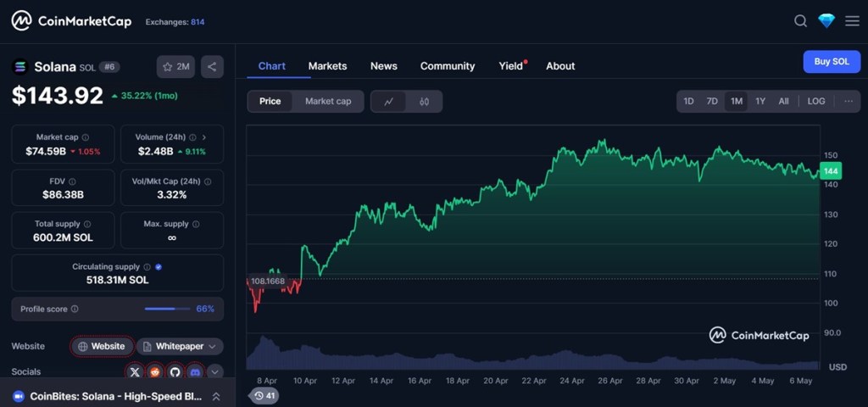868x407 pixels.
Task: Click the Volume (24h) info icon
Action: (192, 137)
